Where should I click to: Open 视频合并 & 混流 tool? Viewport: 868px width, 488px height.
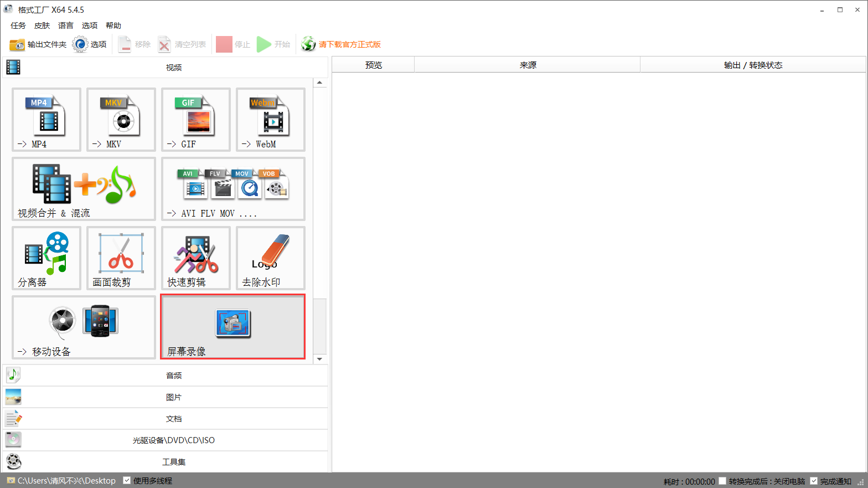[84, 189]
